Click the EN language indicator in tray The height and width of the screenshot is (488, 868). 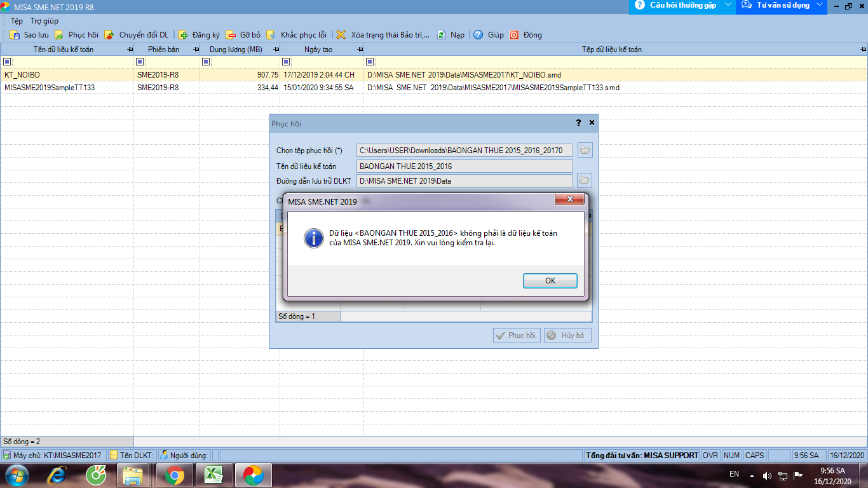(734, 474)
